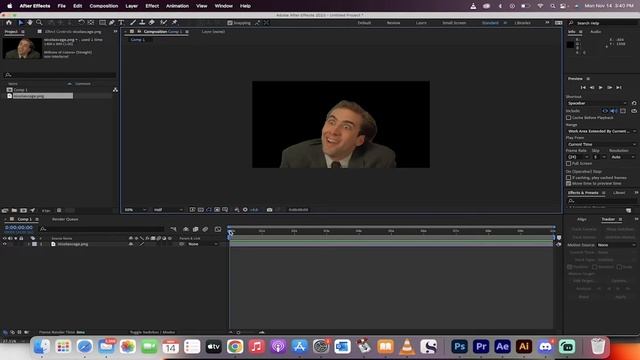This screenshot has height=360, width=640.
Task: Select the Zoom magnifier tool
Action: point(39,23)
